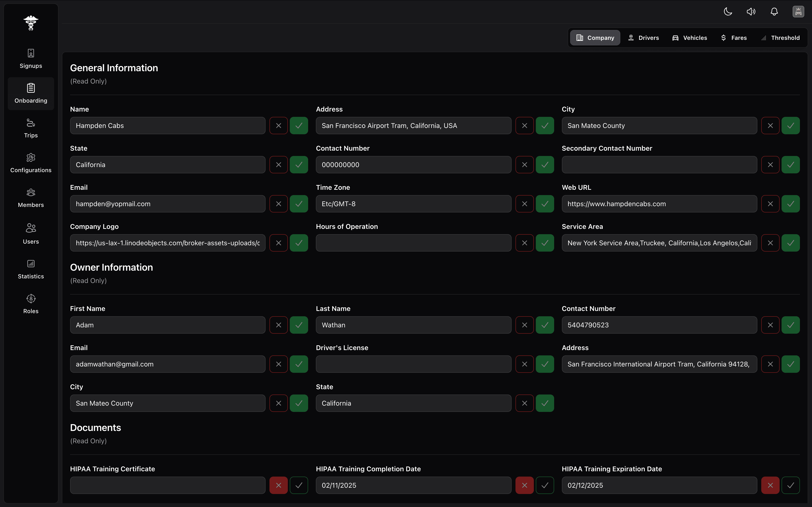The width and height of the screenshot is (812, 507).
Task: Open the Configurations section
Action: [30, 163]
